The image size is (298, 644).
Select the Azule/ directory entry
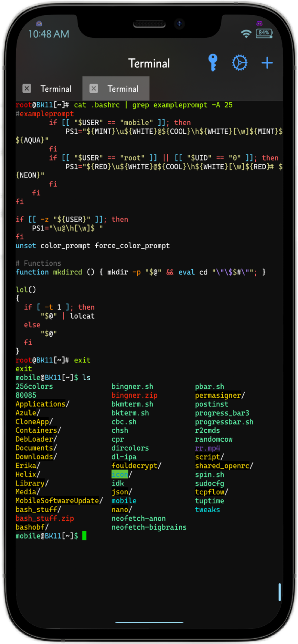click(28, 413)
